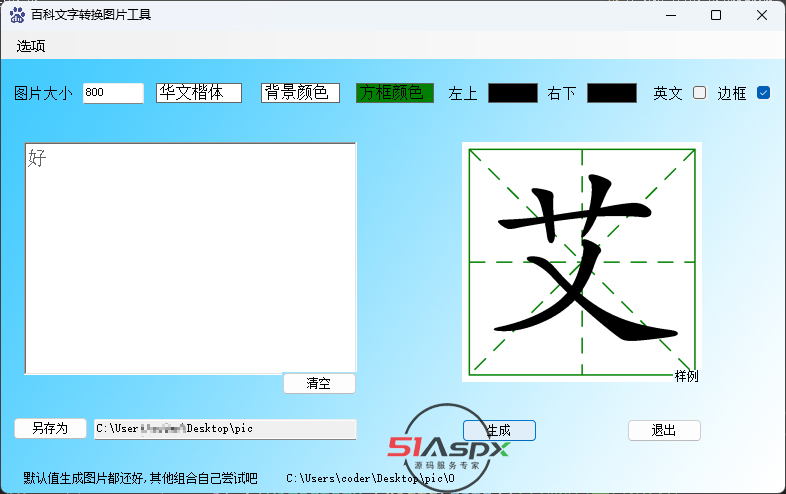Image resolution: width=786 pixels, height=494 pixels.
Task: Uncheck the 边框 checkbox
Action: click(763, 93)
